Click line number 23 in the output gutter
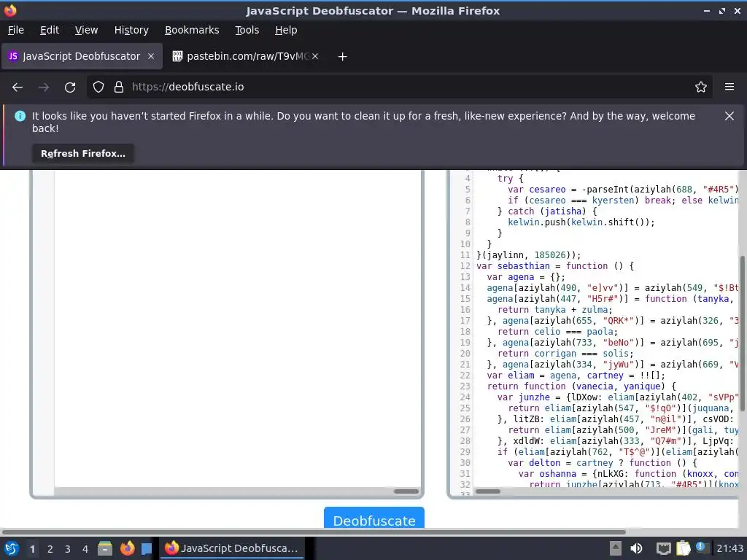This screenshot has height=560, width=747. [465, 386]
